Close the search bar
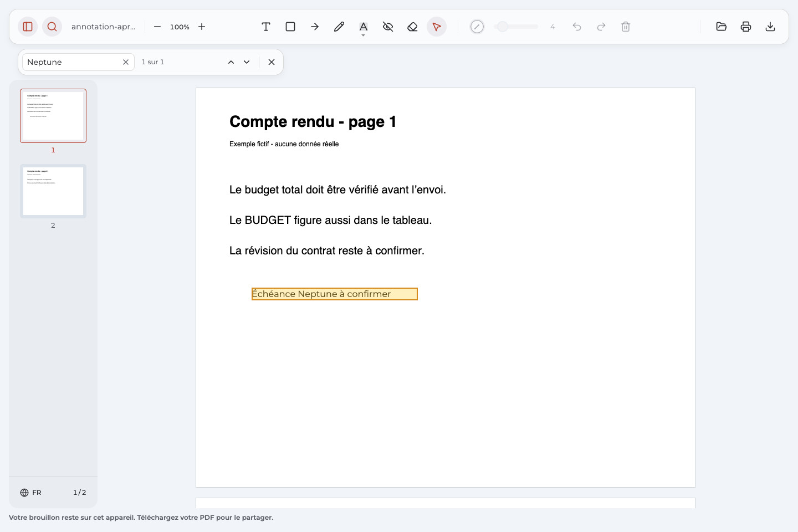The image size is (798, 532). tap(272, 62)
